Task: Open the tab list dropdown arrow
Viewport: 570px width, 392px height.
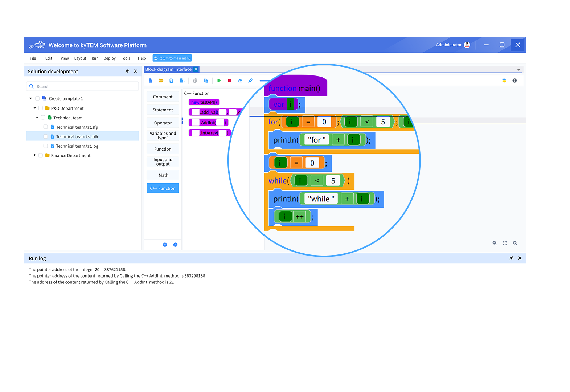Action: pyautogui.click(x=518, y=70)
